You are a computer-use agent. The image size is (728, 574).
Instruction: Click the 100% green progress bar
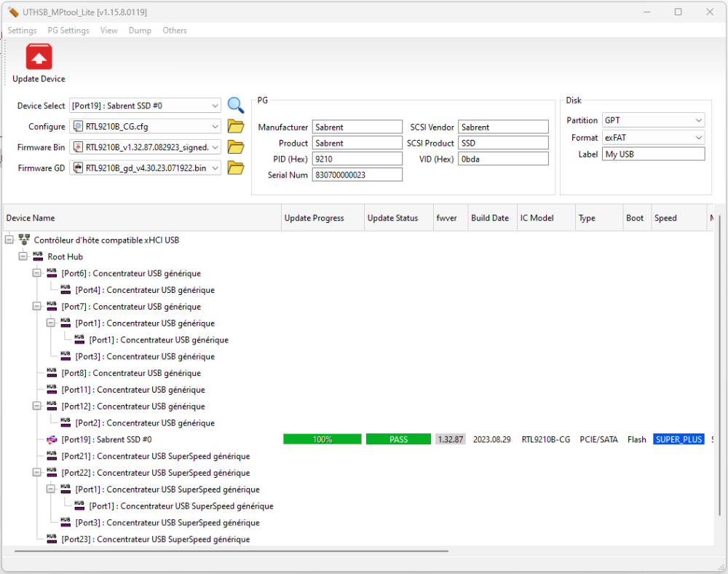(322, 440)
